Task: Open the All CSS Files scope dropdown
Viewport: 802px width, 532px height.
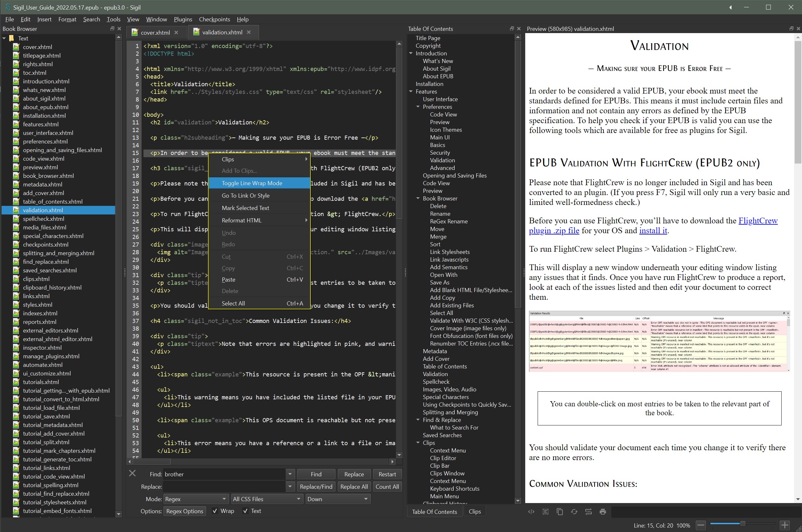Action: pos(266,499)
